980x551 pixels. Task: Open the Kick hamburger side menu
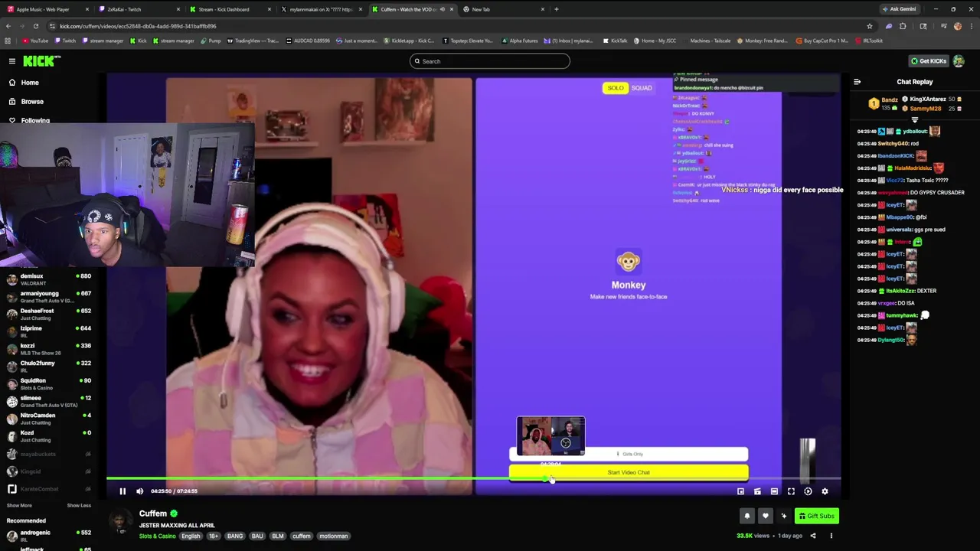point(12,61)
